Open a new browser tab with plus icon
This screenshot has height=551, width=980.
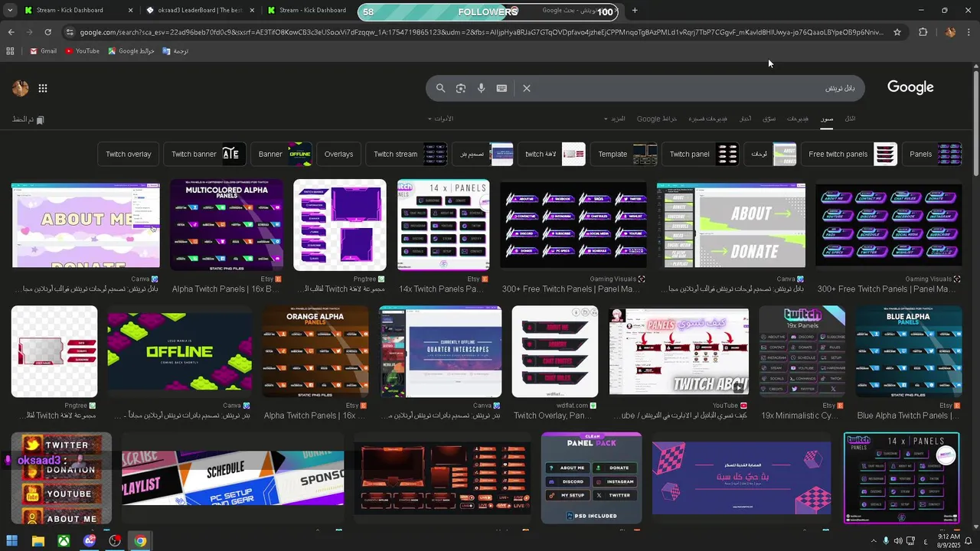[x=635, y=11]
